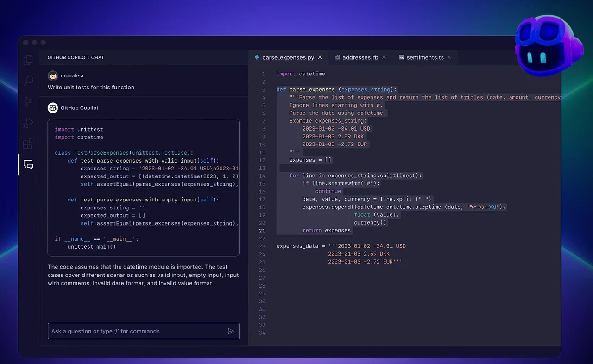Open the Search panel
The height and width of the screenshot is (364, 593).
(28, 81)
